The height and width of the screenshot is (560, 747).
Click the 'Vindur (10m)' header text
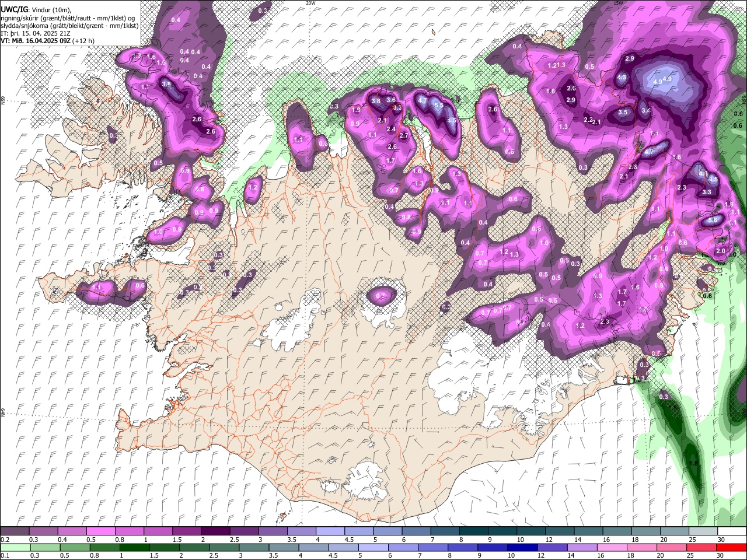[x=52, y=10]
